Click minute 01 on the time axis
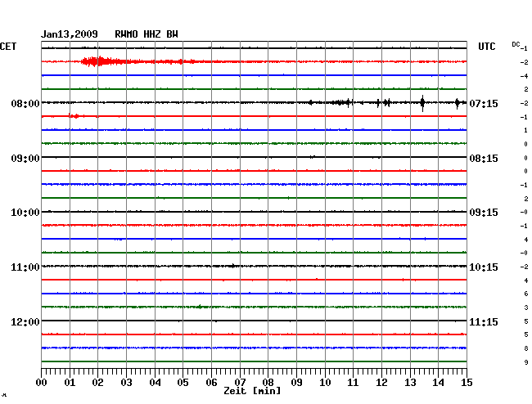The height and width of the screenshot is (404, 532). click(x=70, y=382)
